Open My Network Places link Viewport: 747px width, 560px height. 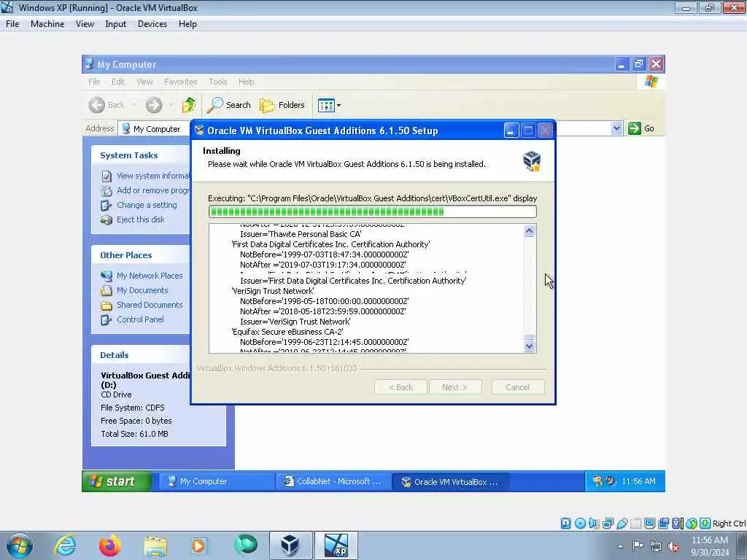[150, 276]
